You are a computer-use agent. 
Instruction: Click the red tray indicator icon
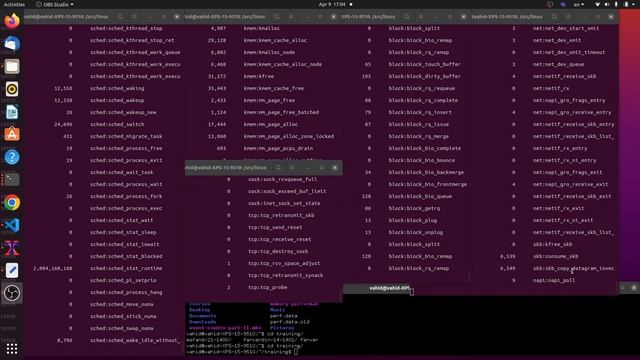point(550,4)
